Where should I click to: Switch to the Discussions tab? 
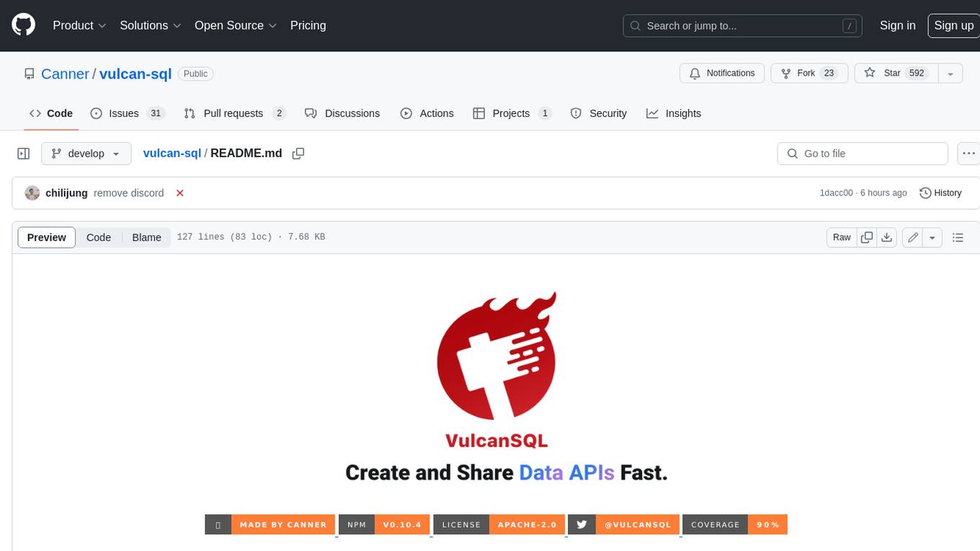point(342,113)
